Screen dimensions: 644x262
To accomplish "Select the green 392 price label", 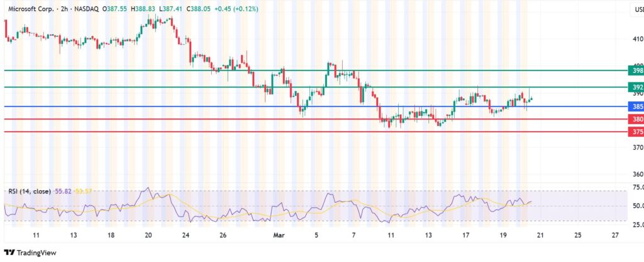I will 635,87.
